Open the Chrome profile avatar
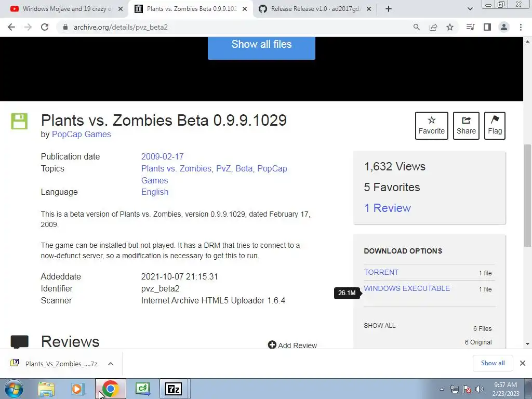532x399 pixels. point(504,27)
